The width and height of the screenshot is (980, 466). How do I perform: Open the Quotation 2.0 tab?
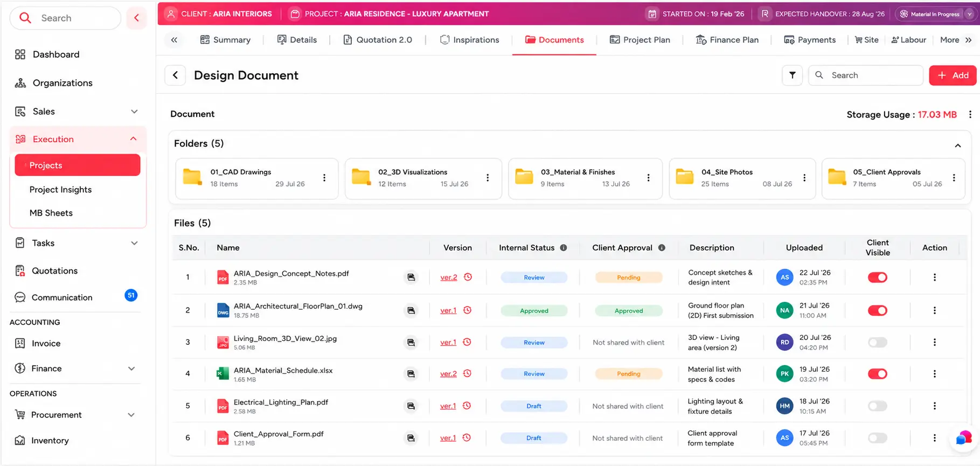point(378,40)
